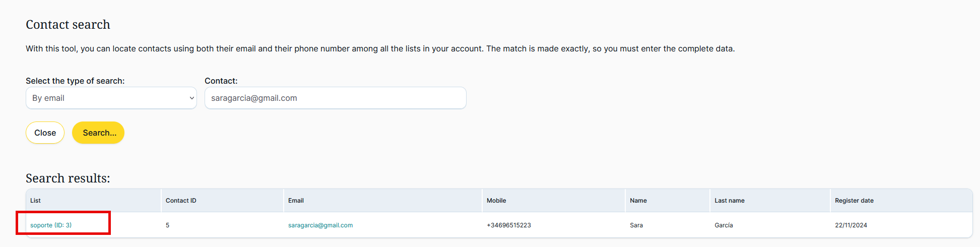Click the Contact search page heading
The width and height of the screenshot is (980, 247).
[x=68, y=25]
